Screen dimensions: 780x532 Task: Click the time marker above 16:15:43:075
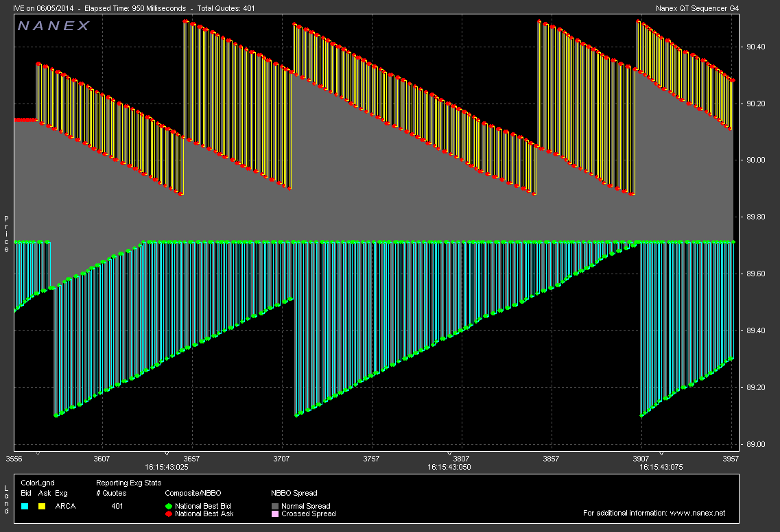click(661, 453)
